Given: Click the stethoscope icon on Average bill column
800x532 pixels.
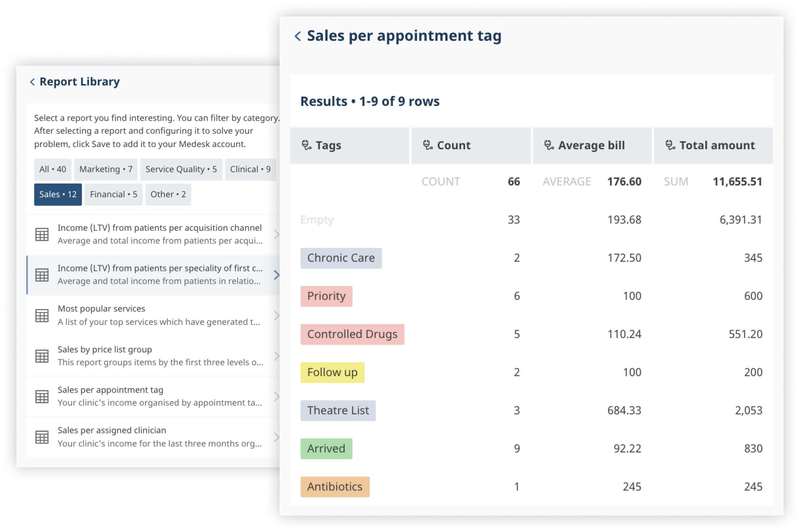Looking at the screenshot, I should coord(549,145).
